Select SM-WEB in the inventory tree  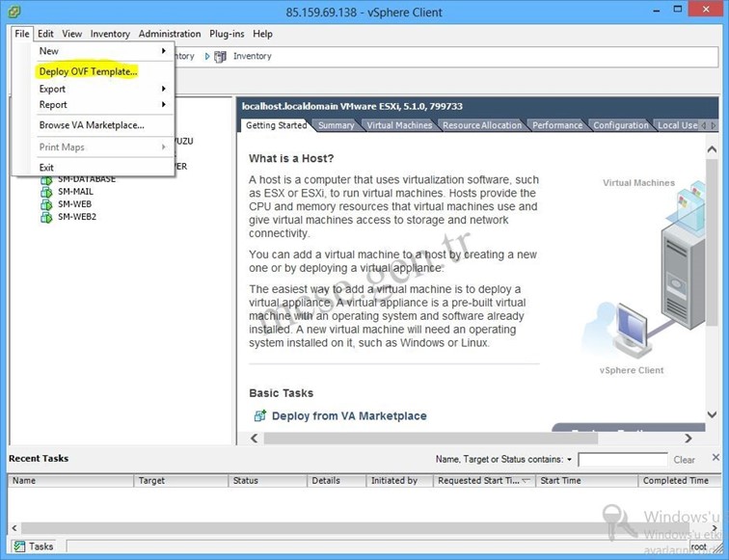[75, 204]
